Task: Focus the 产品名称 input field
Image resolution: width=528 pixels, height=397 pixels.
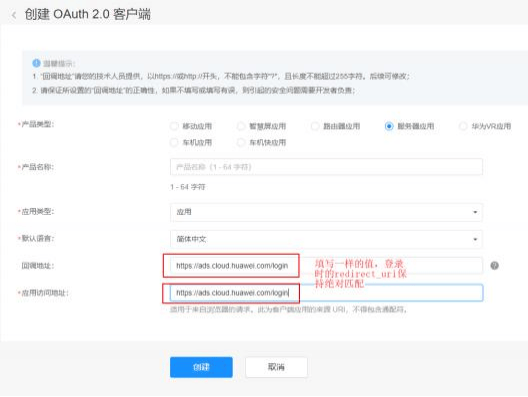Action: click(326, 167)
